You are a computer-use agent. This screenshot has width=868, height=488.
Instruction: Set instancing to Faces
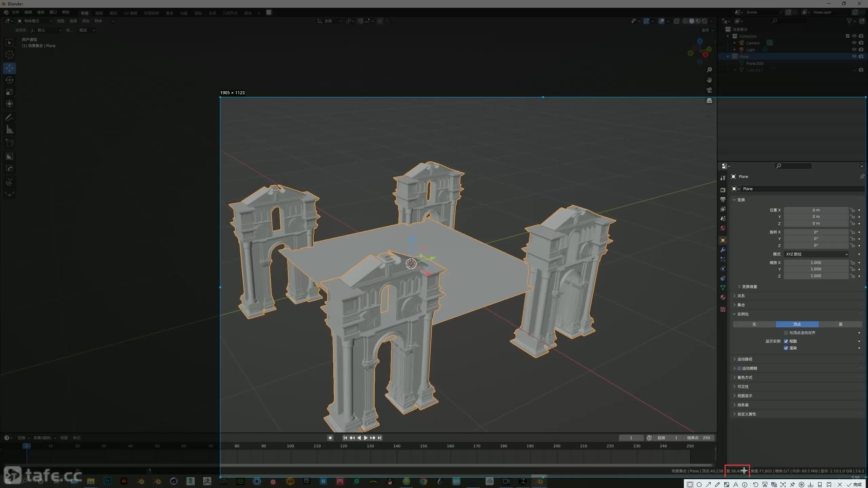[x=841, y=324]
